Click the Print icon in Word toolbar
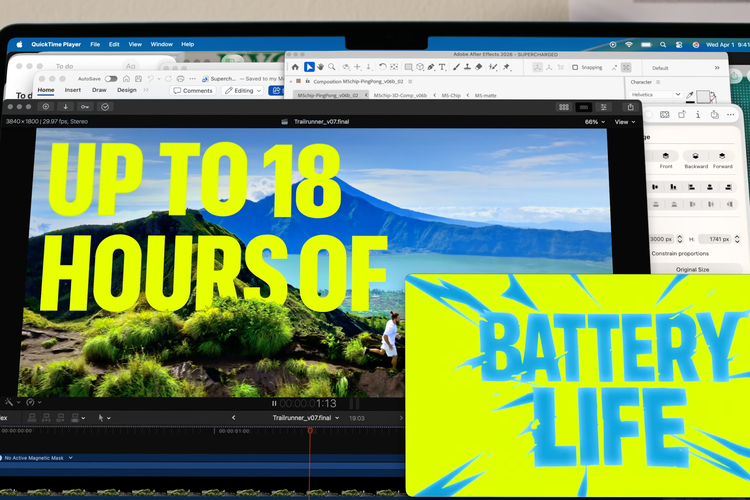The image size is (750, 500). point(180,78)
